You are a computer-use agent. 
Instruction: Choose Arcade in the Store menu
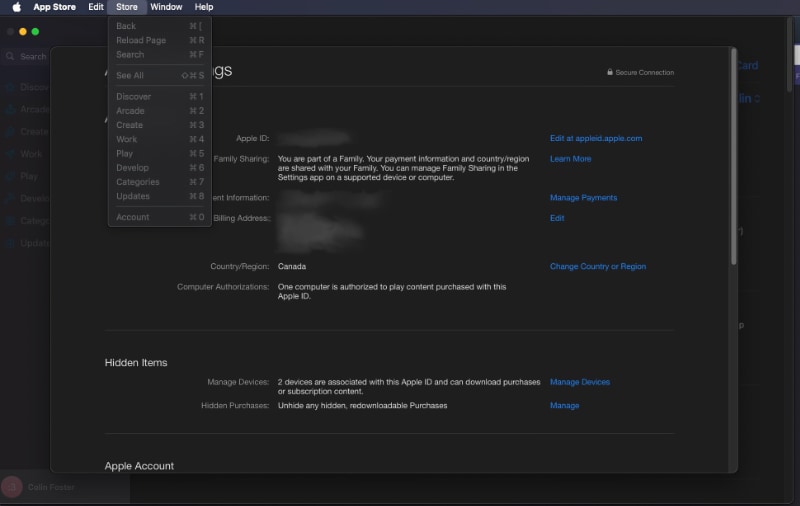click(160, 111)
